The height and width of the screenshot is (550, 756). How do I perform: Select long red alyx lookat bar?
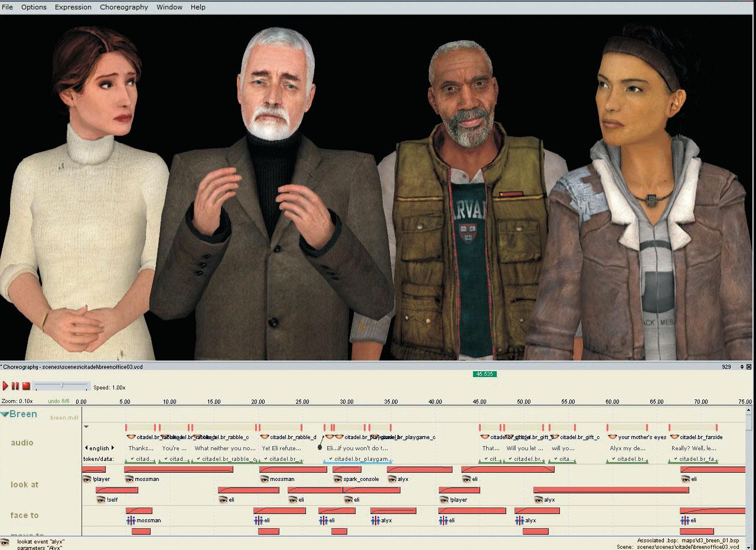click(611, 490)
